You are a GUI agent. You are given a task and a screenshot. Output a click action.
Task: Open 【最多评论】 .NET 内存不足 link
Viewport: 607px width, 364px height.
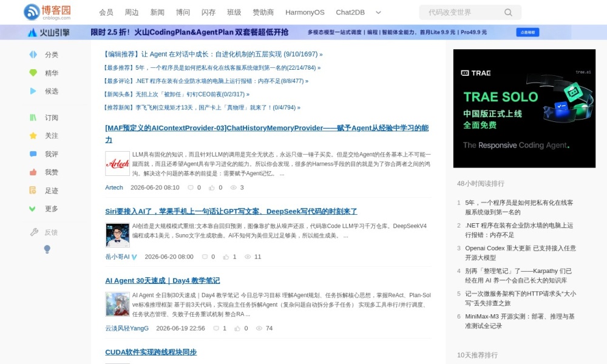pos(206,81)
